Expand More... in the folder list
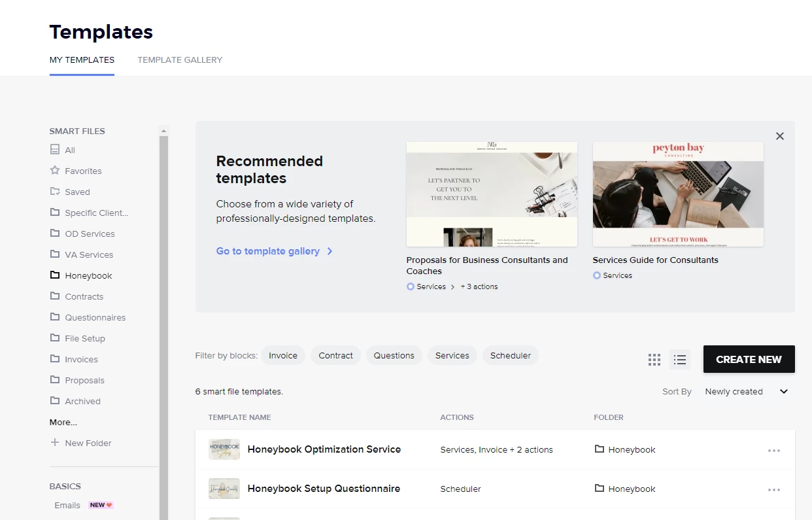 63,422
